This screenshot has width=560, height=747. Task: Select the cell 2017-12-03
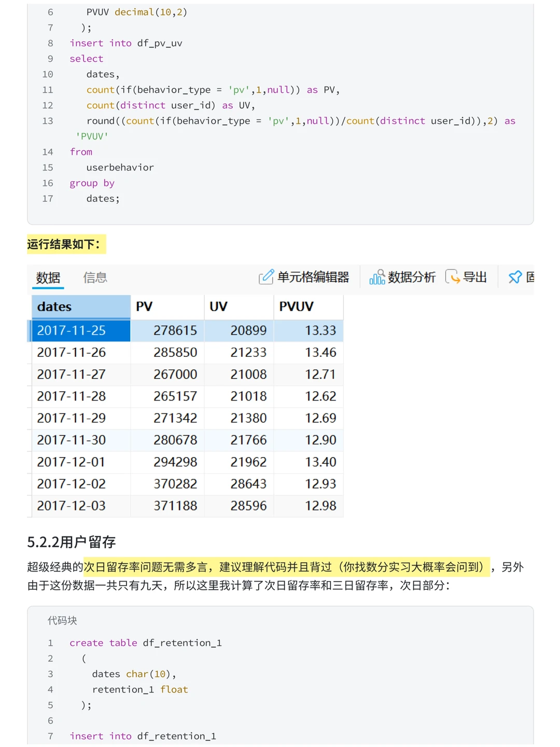click(x=81, y=505)
